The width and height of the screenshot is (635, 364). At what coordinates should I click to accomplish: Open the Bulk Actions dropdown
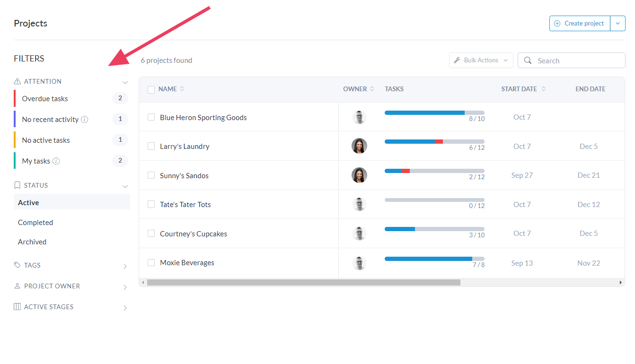coord(481,60)
